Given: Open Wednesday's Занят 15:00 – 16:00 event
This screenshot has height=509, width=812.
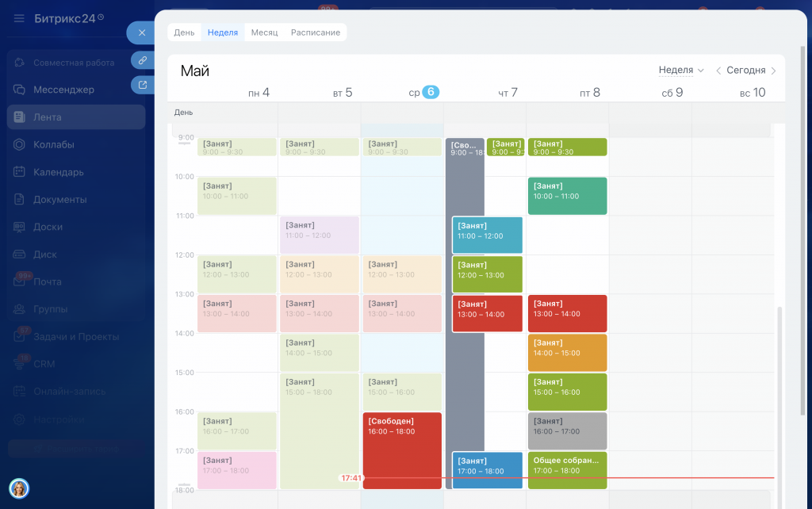Looking at the screenshot, I should tap(402, 392).
